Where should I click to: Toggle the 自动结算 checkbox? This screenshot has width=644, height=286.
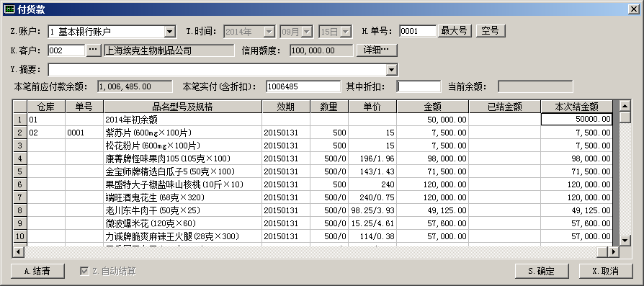84,271
